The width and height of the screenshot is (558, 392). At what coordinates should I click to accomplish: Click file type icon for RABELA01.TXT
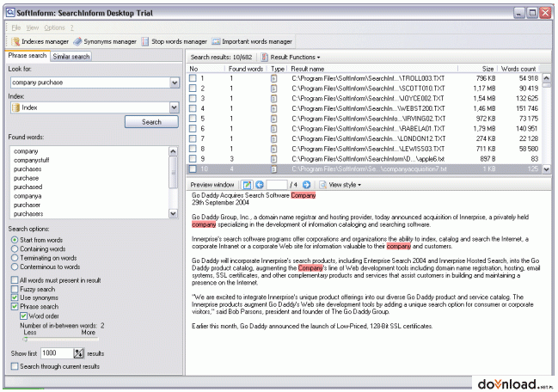click(273, 128)
